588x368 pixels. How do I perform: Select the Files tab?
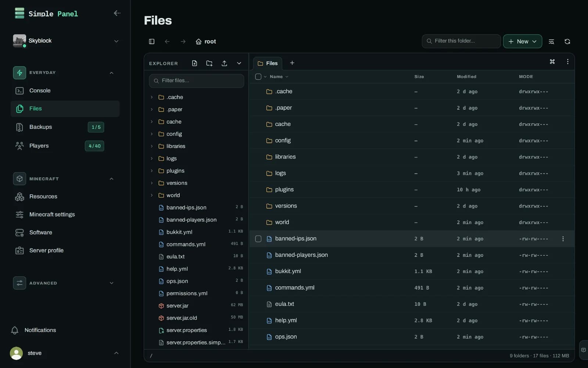[x=268, y=63]
